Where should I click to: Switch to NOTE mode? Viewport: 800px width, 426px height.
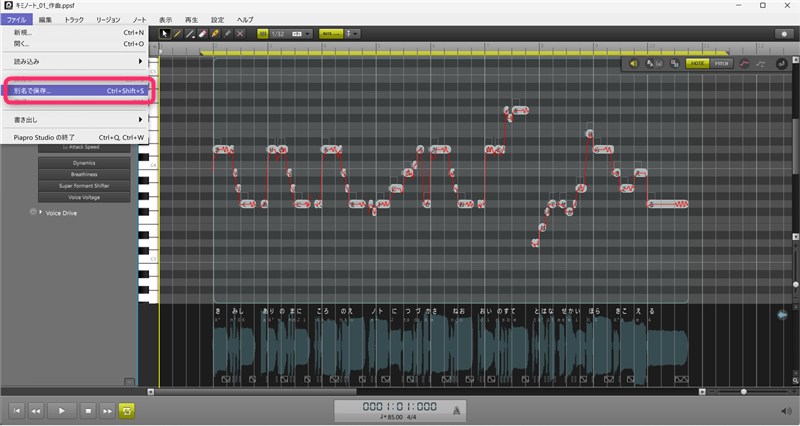697,64
